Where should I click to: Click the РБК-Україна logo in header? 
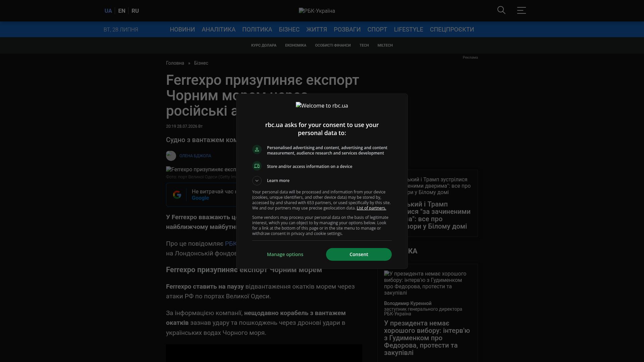(x=317, y=11)
